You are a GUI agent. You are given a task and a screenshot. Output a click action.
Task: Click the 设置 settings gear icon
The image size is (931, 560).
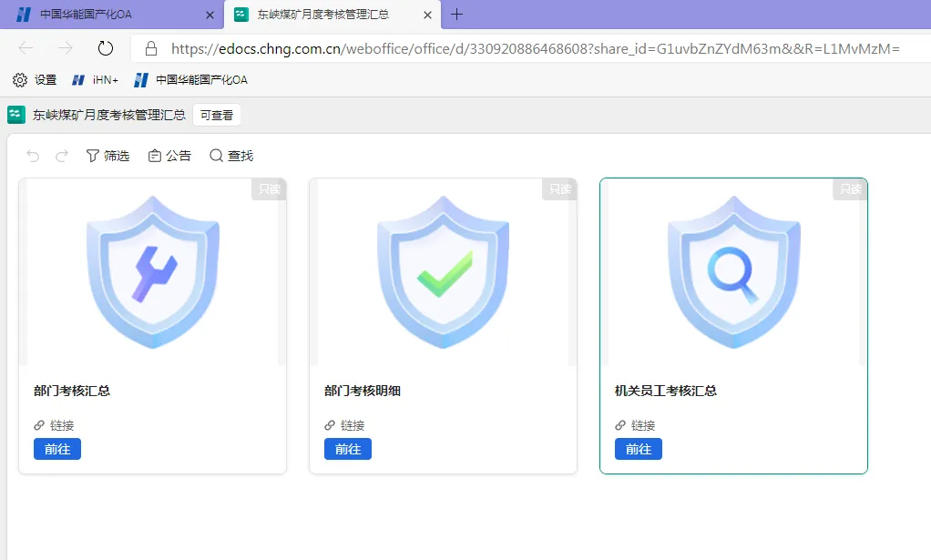point(19,79)
